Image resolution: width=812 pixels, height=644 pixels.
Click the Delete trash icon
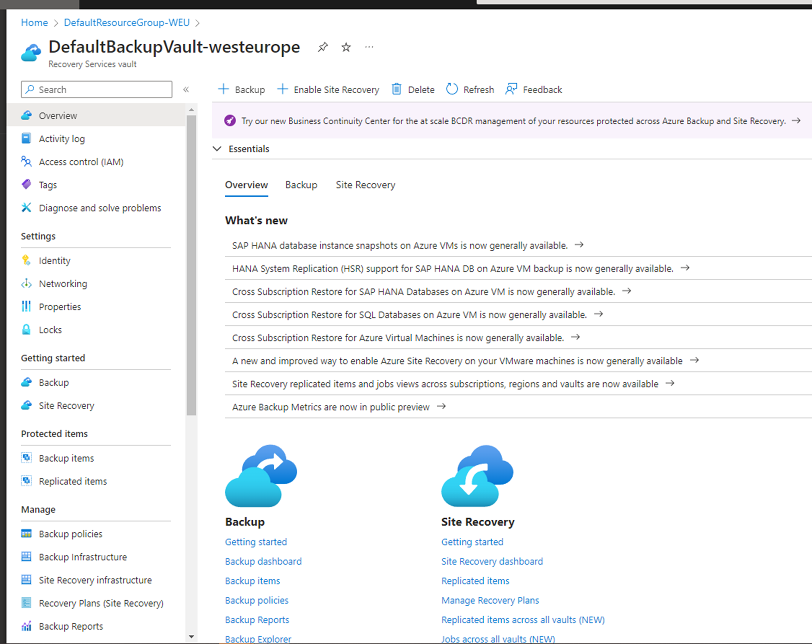point(397,89)
